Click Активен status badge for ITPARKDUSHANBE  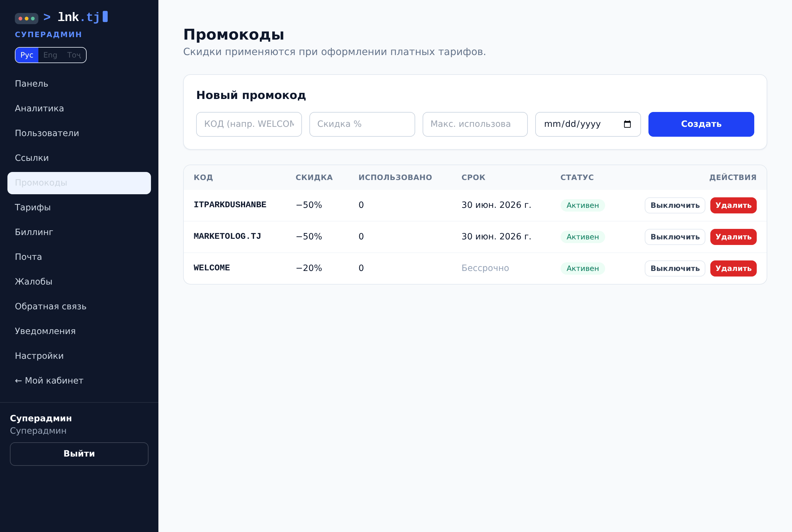pos(582,205)
